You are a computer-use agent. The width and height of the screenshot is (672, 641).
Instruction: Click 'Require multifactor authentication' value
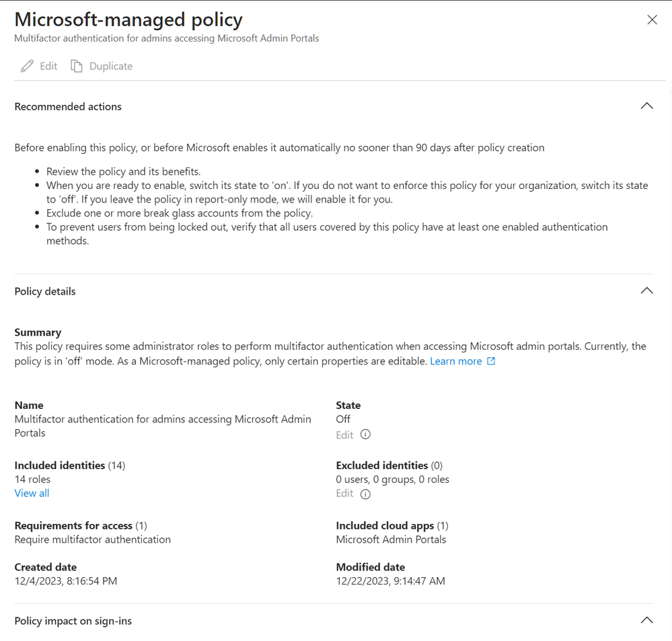(x=93, y=539)
